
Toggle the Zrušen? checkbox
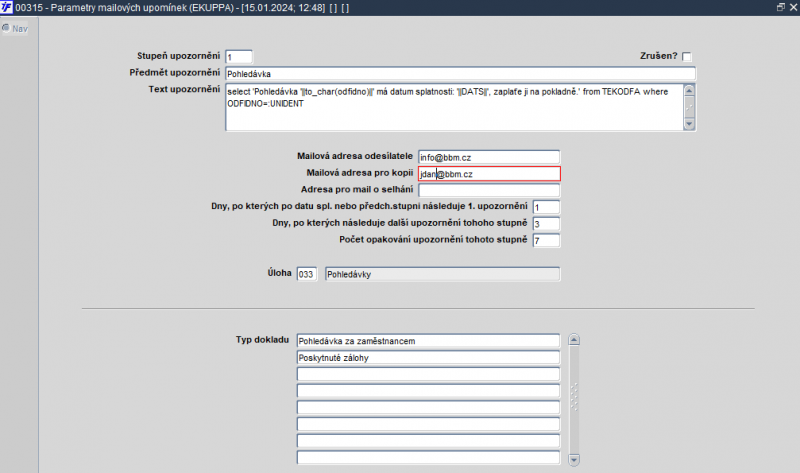coord(687,56)
